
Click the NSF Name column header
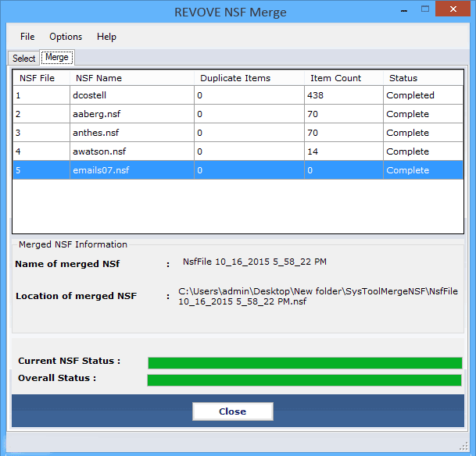pyautogui.click(x=132, y=78)
